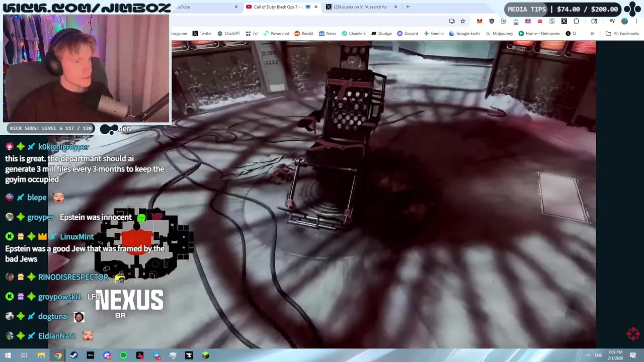Image resolution: width=644 pixels, height=362 pixels.
Task: Close the Goyda on X tab
Action: [x=396, y=7]
